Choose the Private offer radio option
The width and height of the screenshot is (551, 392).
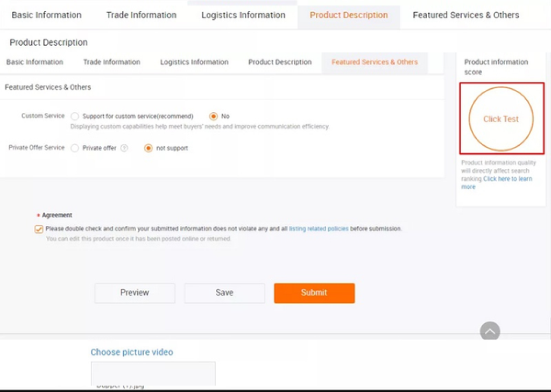coord(74,148)
